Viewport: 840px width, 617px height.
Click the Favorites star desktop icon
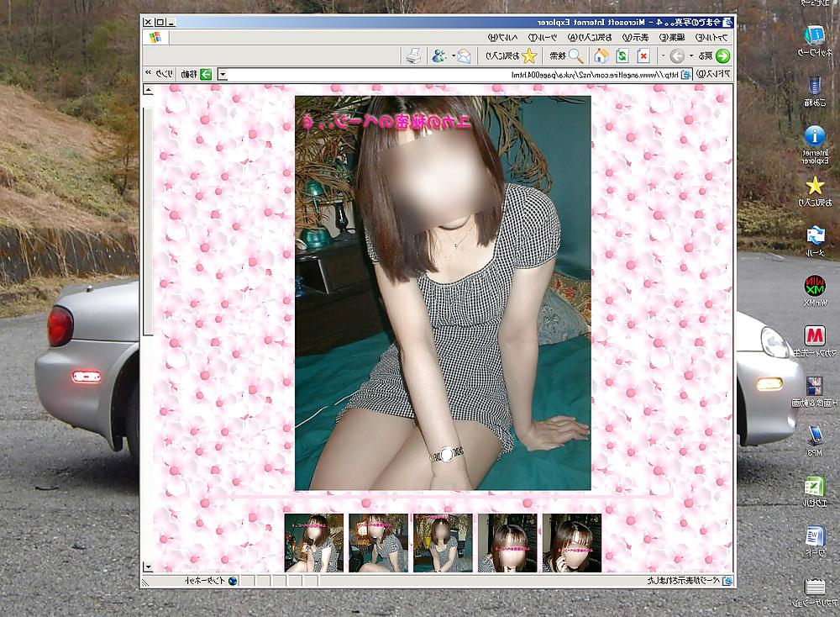point(815,186)
